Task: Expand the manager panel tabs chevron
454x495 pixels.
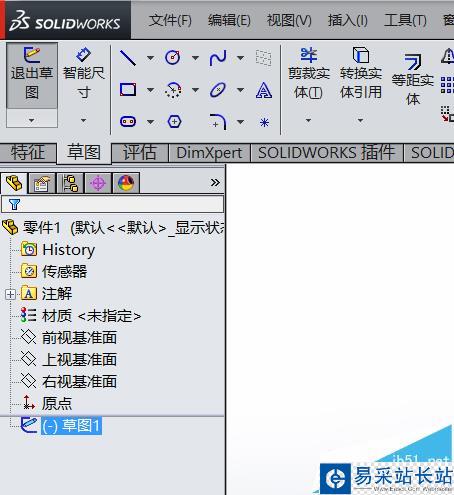Action: tap(215, 182)
